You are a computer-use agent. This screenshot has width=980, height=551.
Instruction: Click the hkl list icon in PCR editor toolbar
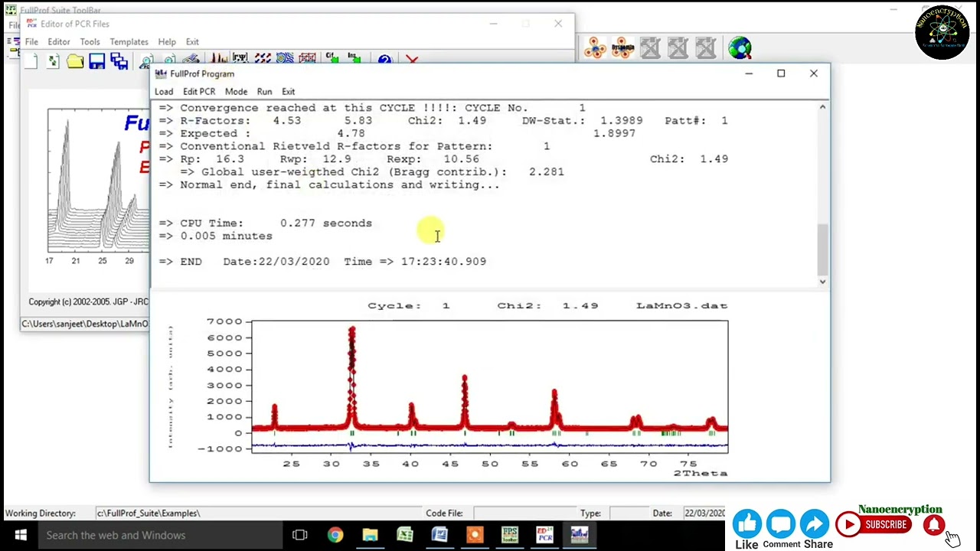(x=240, y=59)
